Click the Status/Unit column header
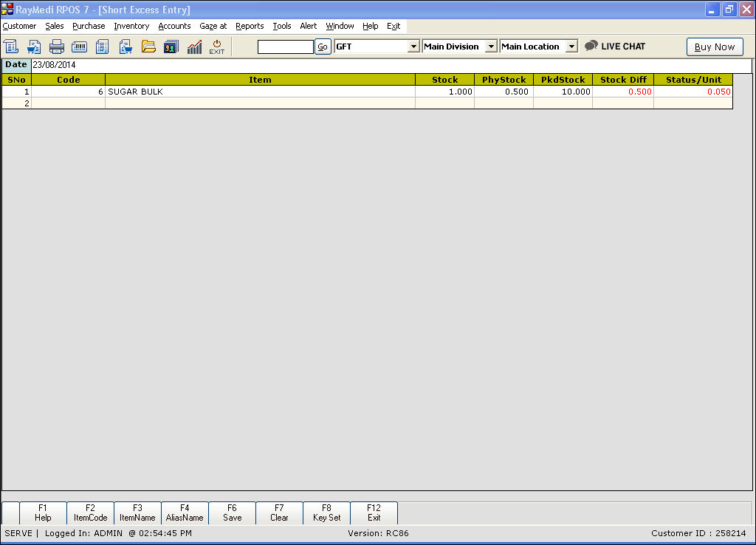This screenshot has width=756, height=545. pyautogui.click(x=693, y=80)
